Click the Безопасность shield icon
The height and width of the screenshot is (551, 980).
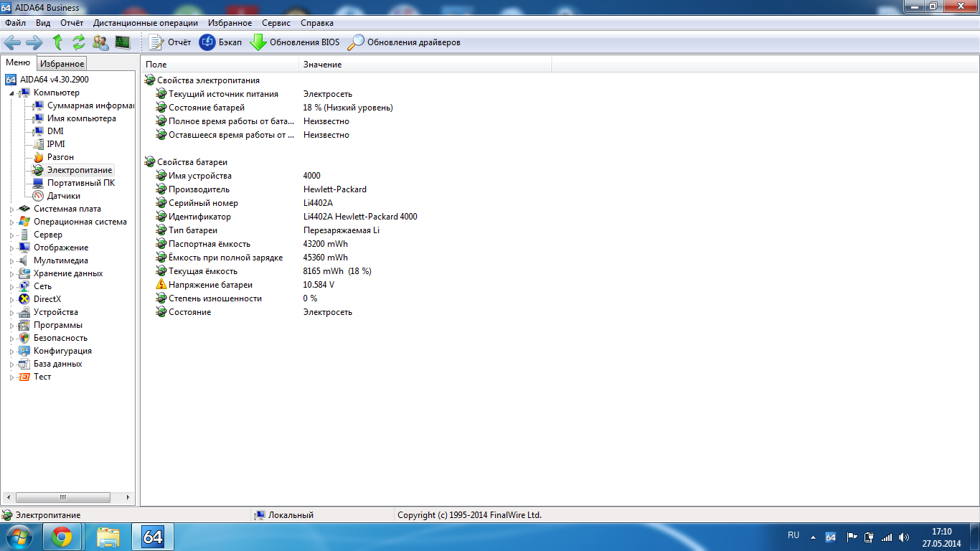pos(24,338)
